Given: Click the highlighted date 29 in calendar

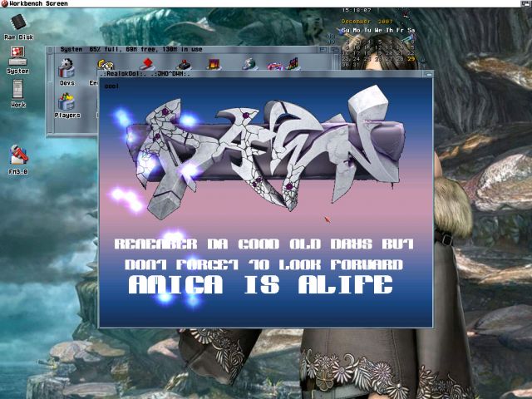Looking at the screenshot, I should click(x=411, y=59).
